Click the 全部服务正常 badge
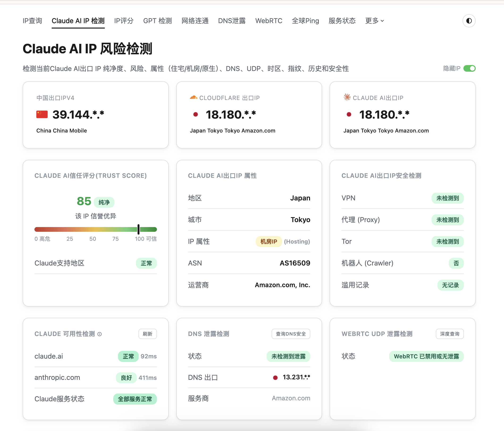Image resolution: width=504 pixels, height=431 pixels. [x=135, y=399]
